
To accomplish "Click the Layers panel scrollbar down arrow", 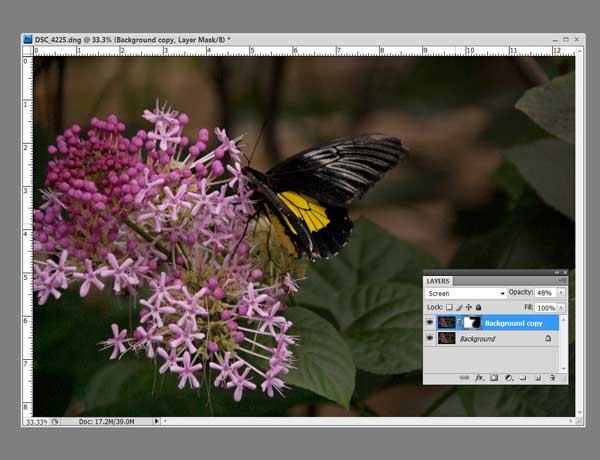I will 563,368.
